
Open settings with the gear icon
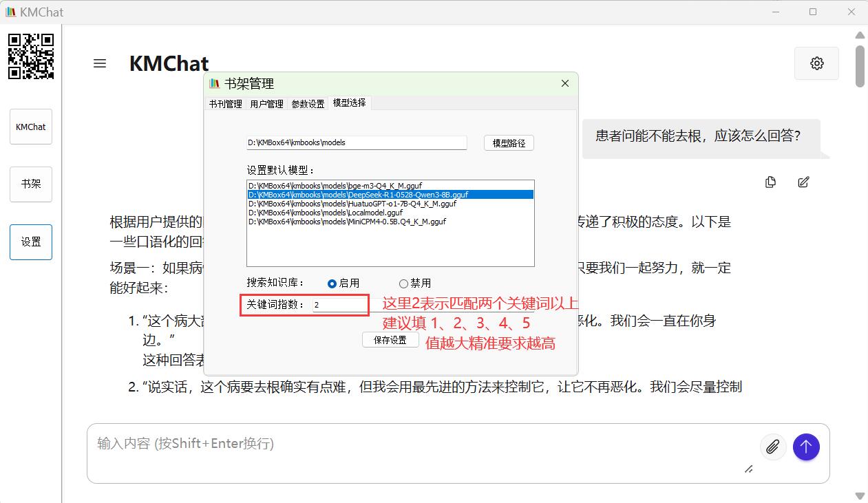(x=816, y=63)
